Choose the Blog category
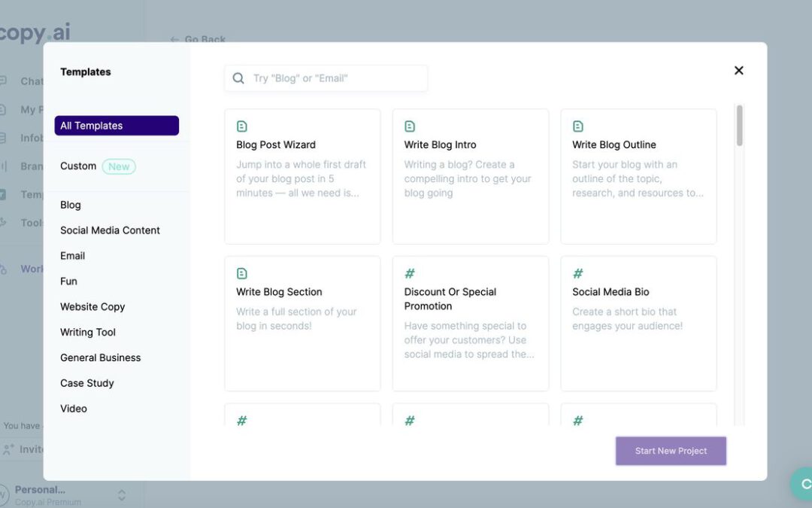The image size is (812, 508). [70, 204]
